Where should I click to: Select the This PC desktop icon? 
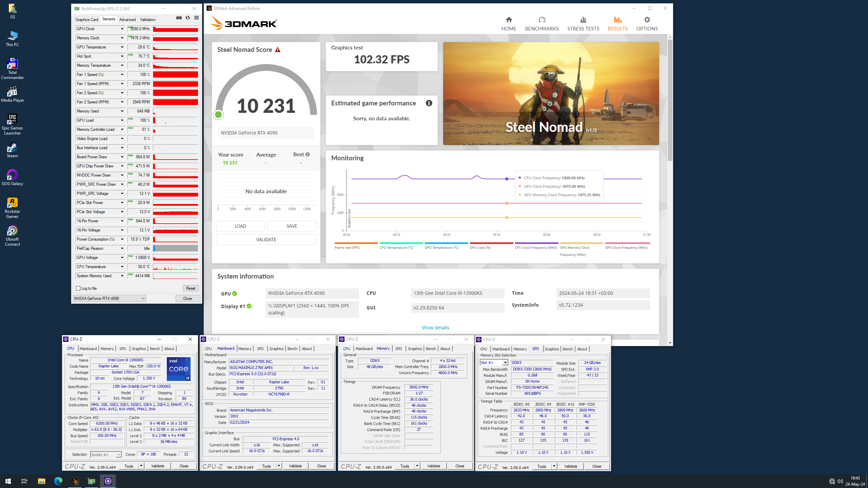tap(12, 39)
